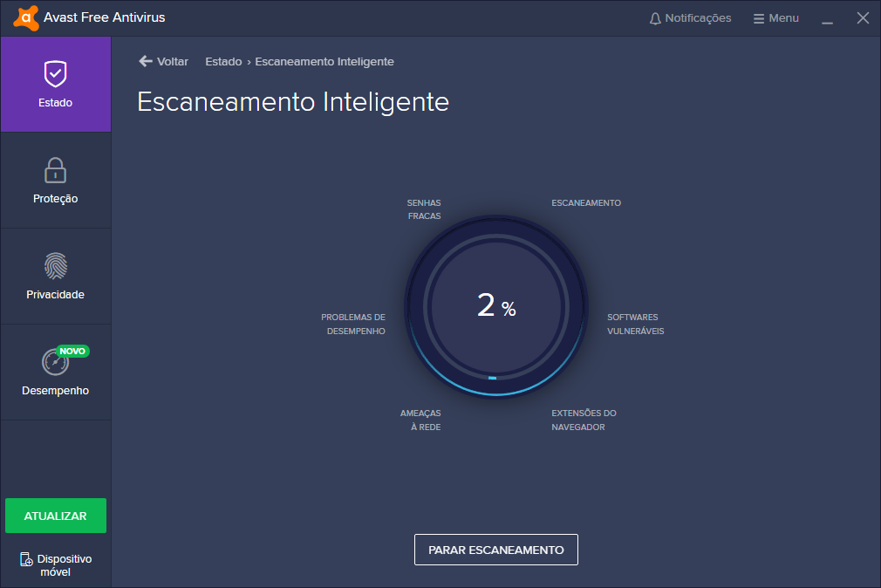Select Estado in the breadcrumb trail
This screenshot has height=588, width=881.
222,61
